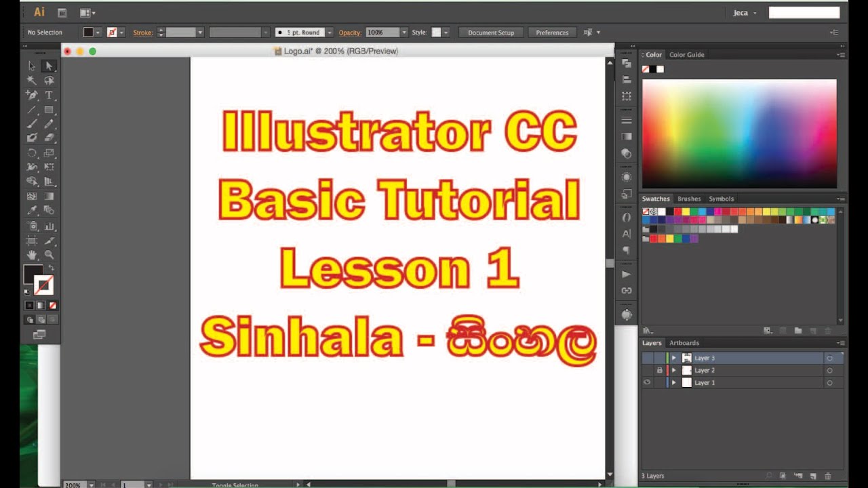
Task: Click the Swap Fill and Stroke arrow
Action: pos(51,268)
